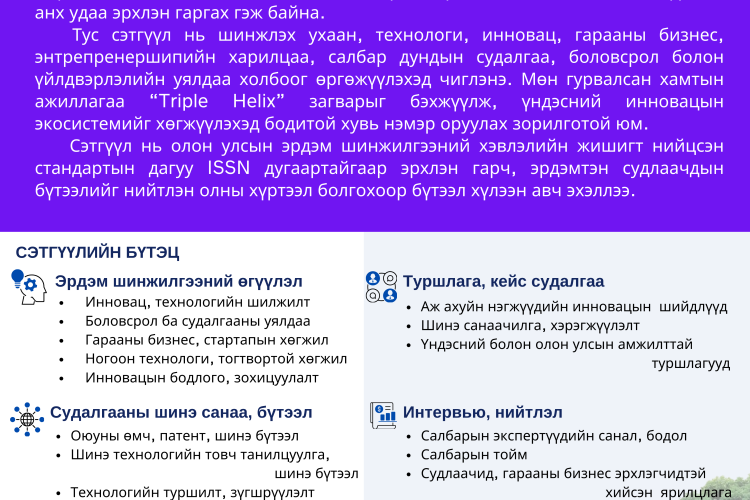The width and height of the screenshot is (750, 500).
Task: Click bullet Инновацын бодлого, зохицуулалт
Action: click(x=202, y=378)
